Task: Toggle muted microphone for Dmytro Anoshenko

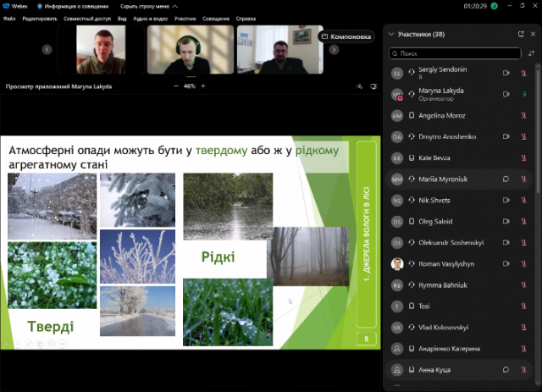Action: coord(523,136)
